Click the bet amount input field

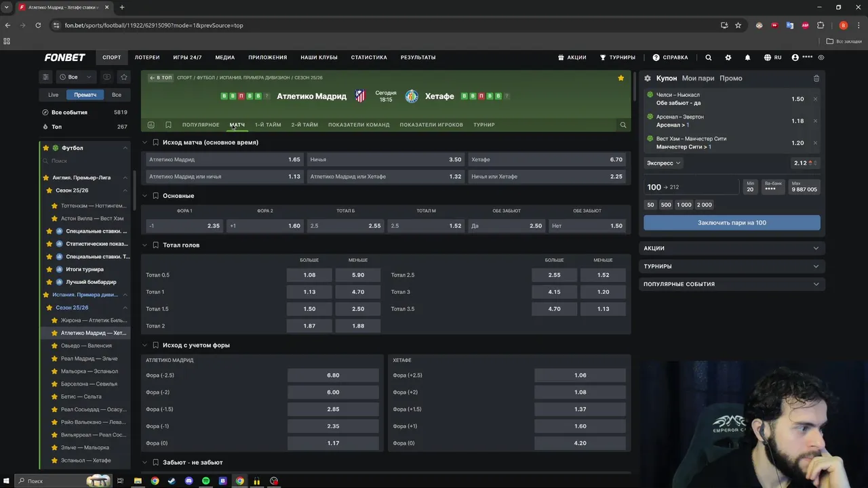691,187
